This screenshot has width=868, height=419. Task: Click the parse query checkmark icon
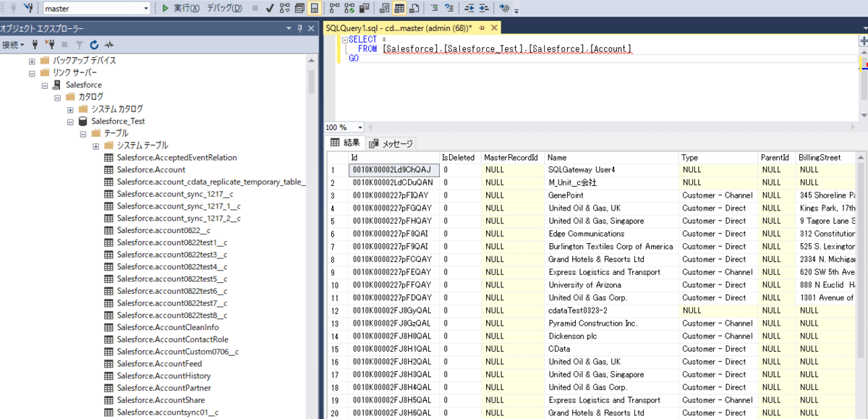(x=270, y=8)
